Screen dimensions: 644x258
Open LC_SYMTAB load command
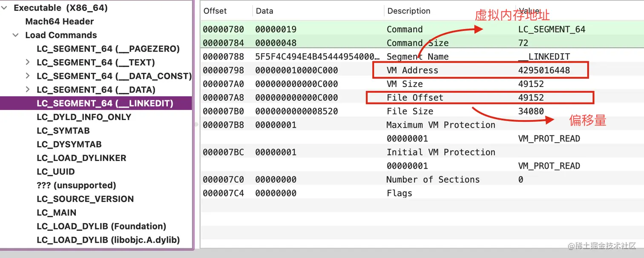pos(63,130)
